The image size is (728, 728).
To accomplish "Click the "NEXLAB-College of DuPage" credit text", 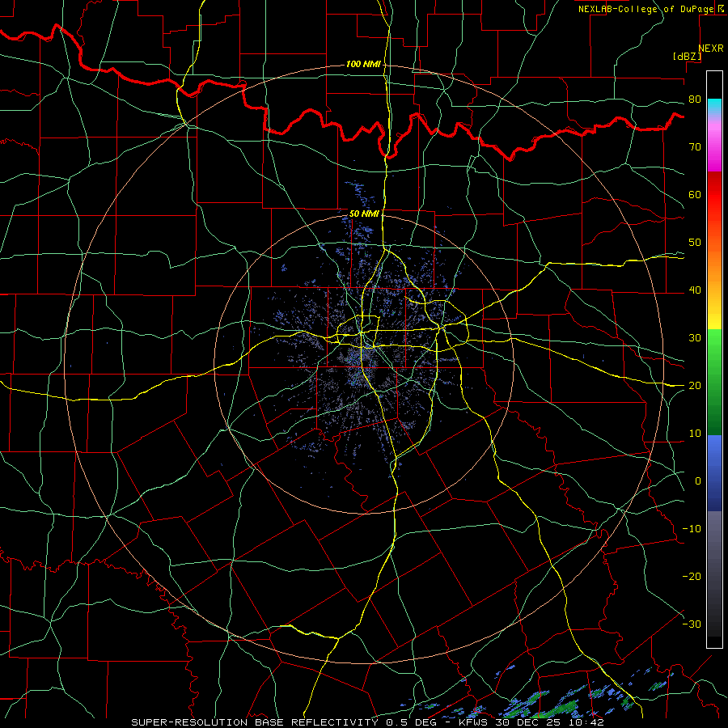I will [x=646, y=9].
